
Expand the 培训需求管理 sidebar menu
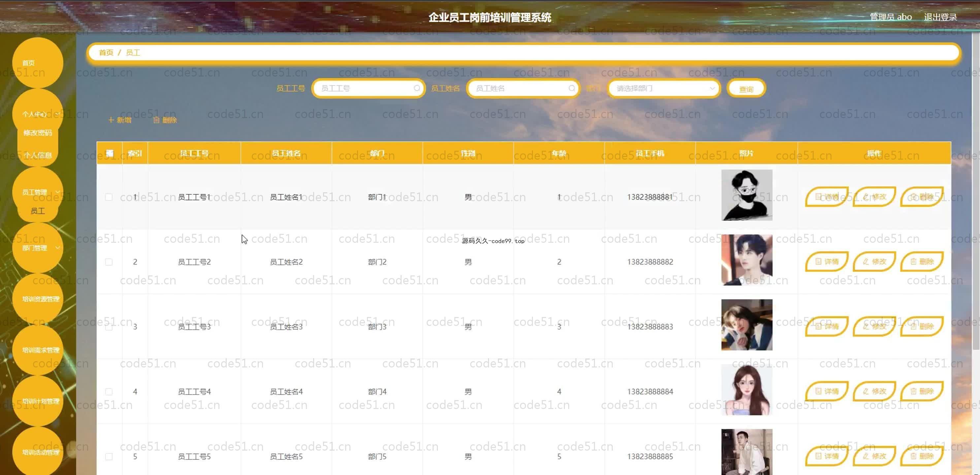click(38, 350)
